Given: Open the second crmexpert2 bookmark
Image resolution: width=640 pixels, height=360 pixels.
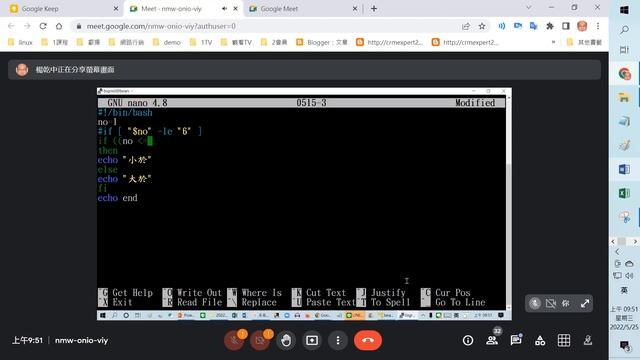Looking at the screenshot, I should click(465, 42).
